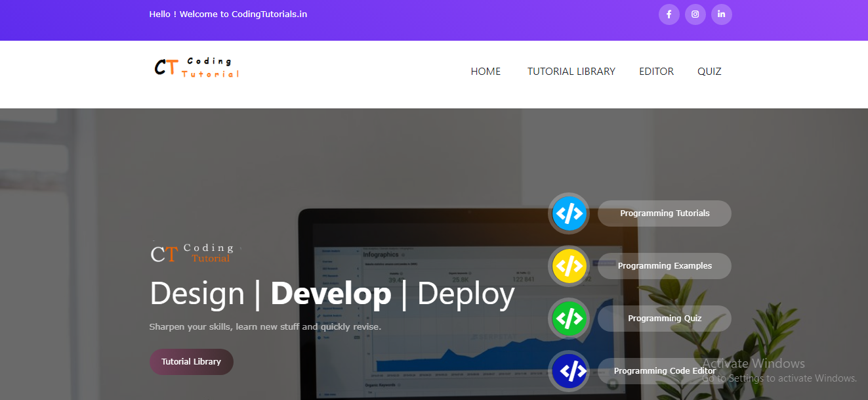Click the Design | Develop | Deploy heading

[332, 294]
